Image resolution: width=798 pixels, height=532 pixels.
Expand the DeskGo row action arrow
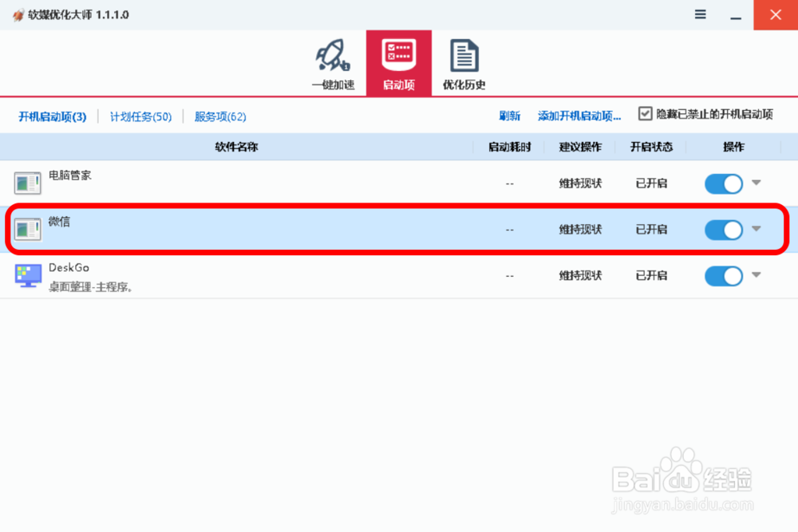point(757,275)
